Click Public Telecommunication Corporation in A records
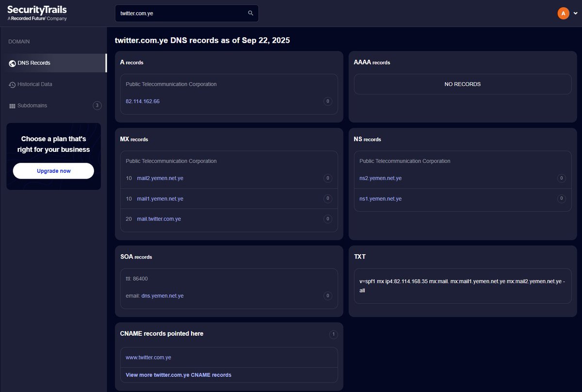582x392 pixels. (171, 84)
